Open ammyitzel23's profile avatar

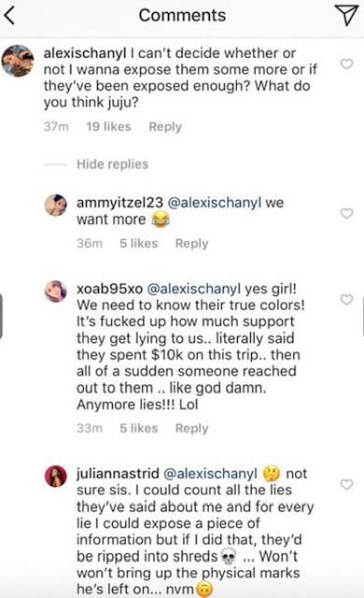click(x=56, y=206)
